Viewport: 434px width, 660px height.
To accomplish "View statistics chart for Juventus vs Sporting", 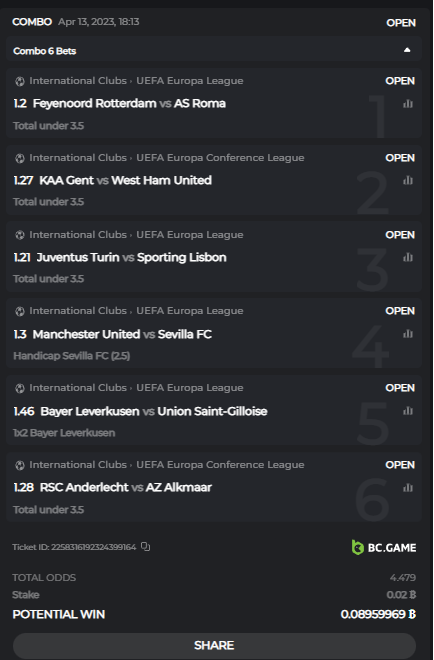I will pyautogui.click(x=407, y=257).
